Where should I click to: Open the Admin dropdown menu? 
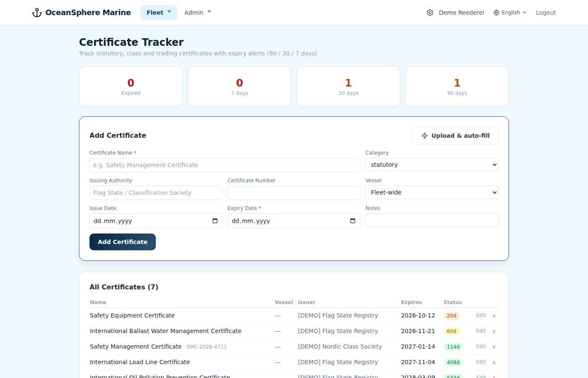[197, 13]
